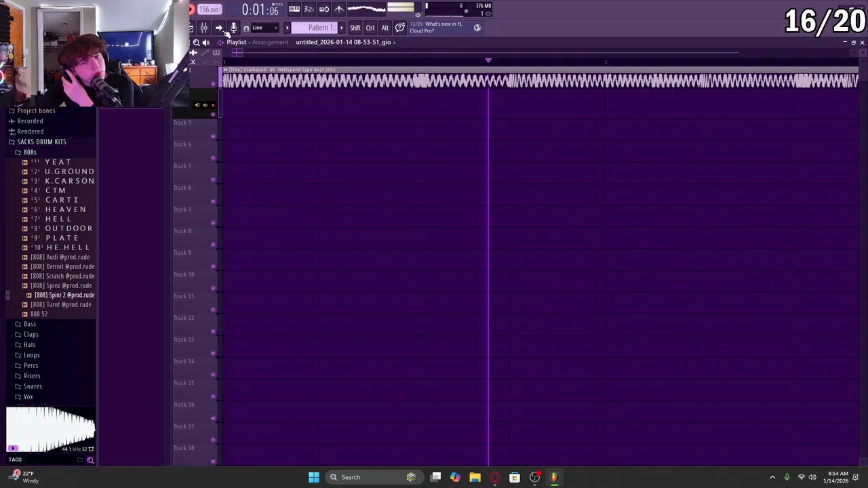Click the playlist speaker preview icon

point(206,42)
